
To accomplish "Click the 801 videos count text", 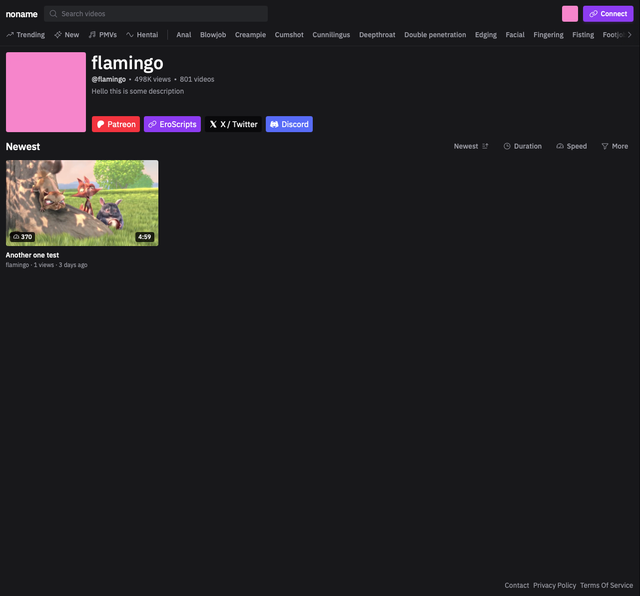I will click(197, 79).
